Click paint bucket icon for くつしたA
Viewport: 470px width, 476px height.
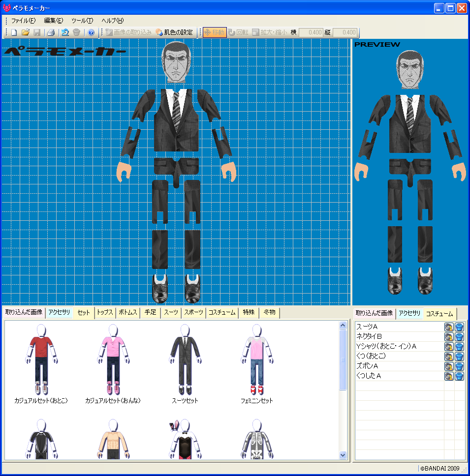pyautogui.click(x=449, y=376)
